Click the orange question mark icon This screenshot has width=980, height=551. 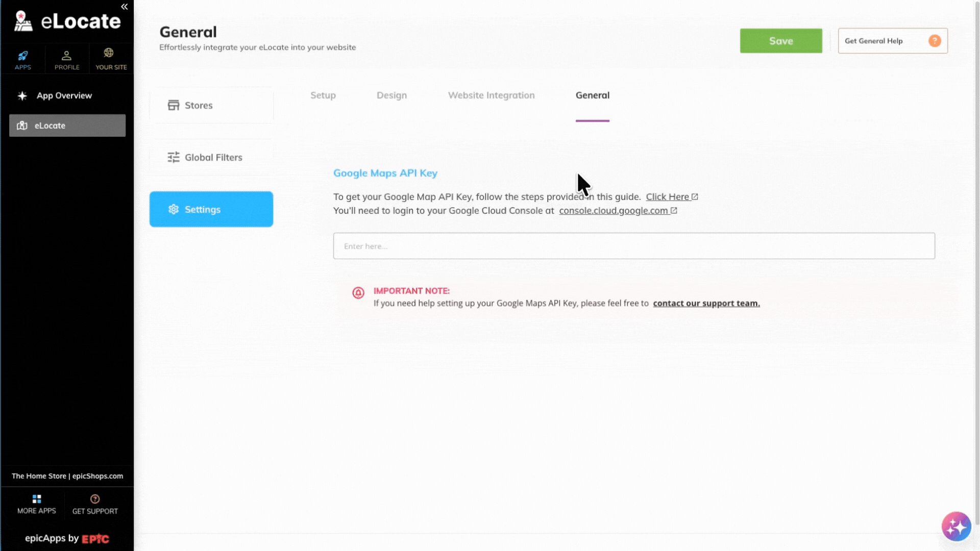(935, 41)
